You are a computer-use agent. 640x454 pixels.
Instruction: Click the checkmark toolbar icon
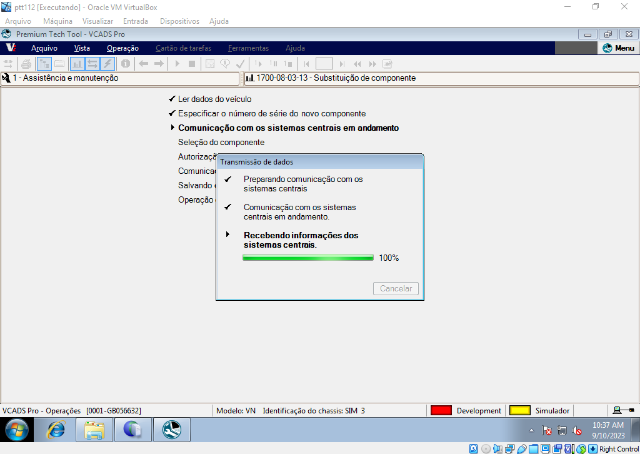[240, 64]
